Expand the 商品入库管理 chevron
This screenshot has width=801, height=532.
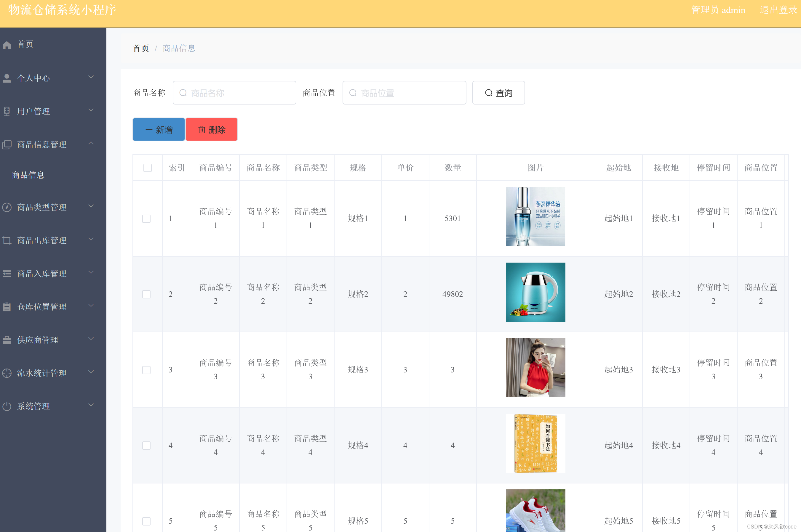(91, 272)
